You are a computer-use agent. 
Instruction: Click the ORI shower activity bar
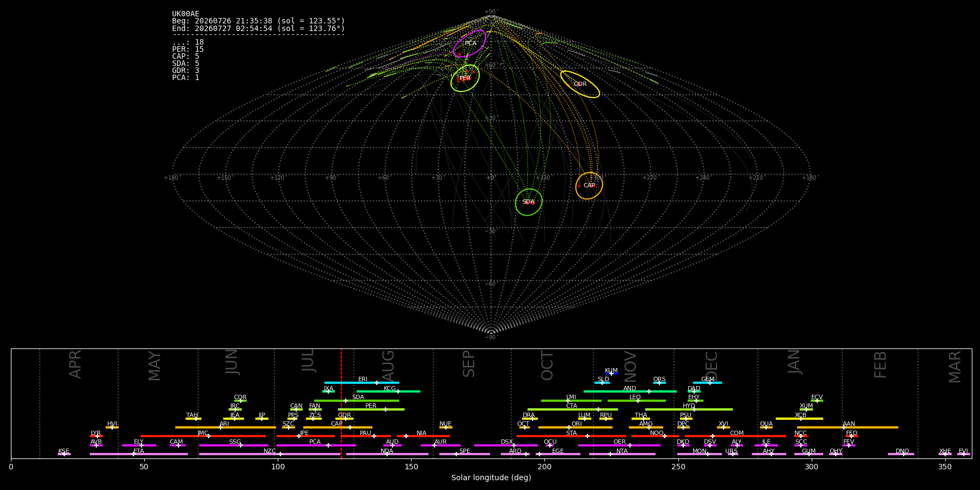575,427
